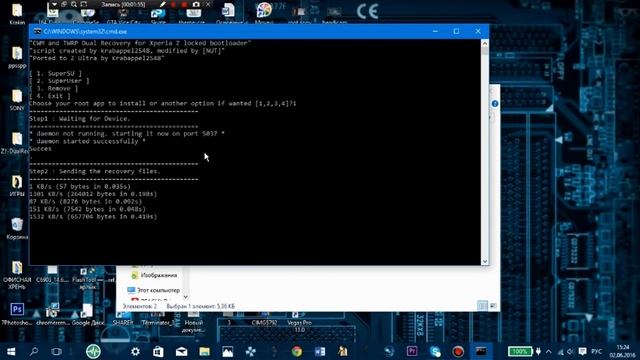Viewport: 640px width, 360px height.
Task: Open cmd.exe title bar system icon
Action: point(37,31)
